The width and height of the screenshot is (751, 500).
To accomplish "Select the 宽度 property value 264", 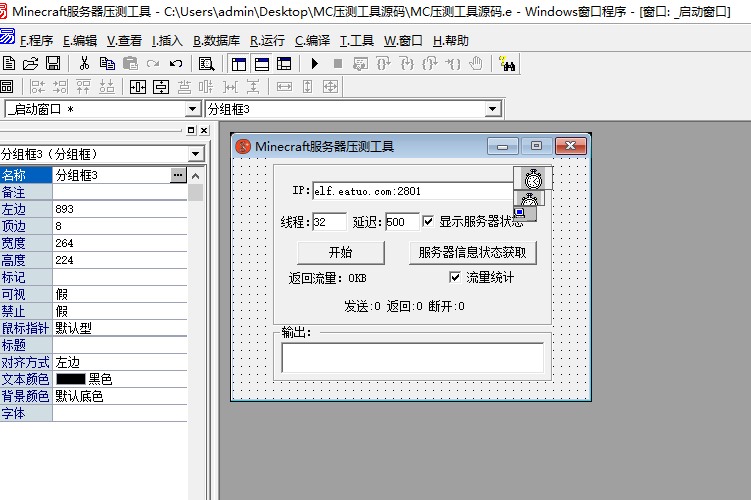I will tap(120, 243).
